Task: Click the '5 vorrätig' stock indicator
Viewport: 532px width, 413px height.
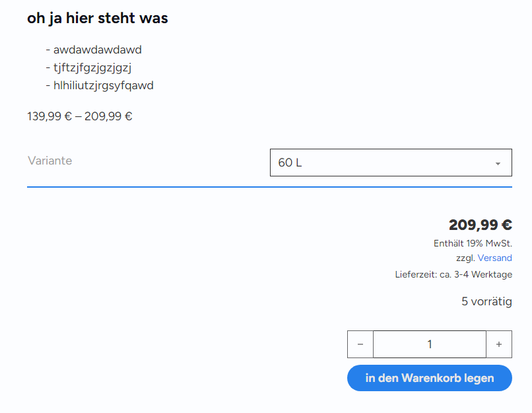Action: pos(486,301)
